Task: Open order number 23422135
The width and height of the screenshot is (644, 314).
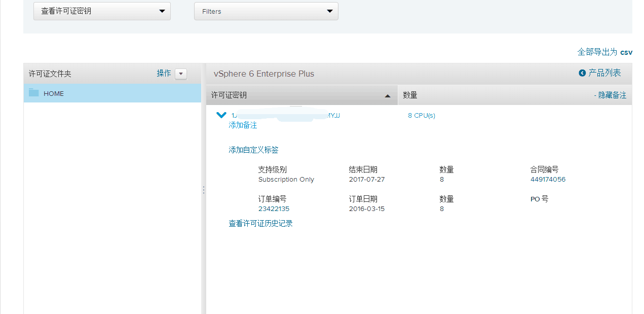Action: click(274, 209)
